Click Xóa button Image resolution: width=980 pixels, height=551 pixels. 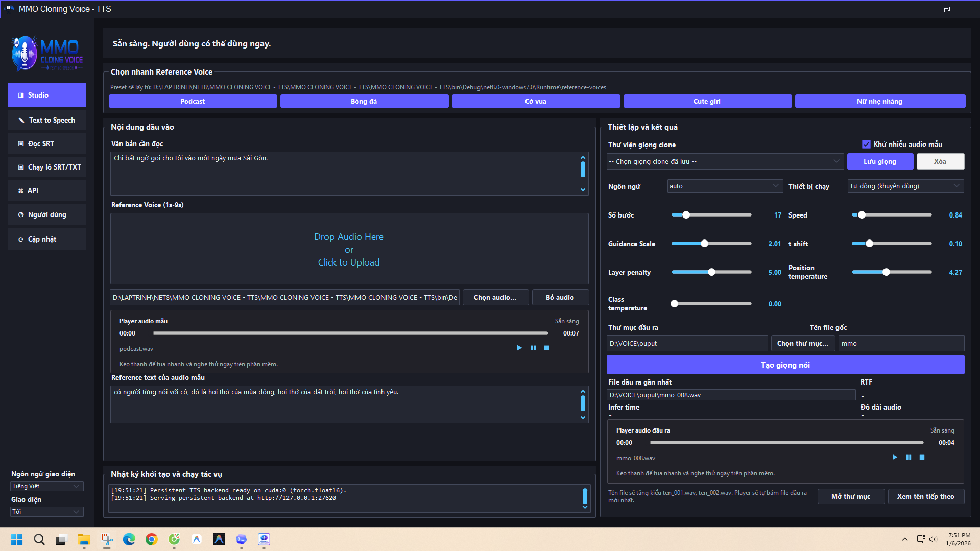[x=940, y=161]
